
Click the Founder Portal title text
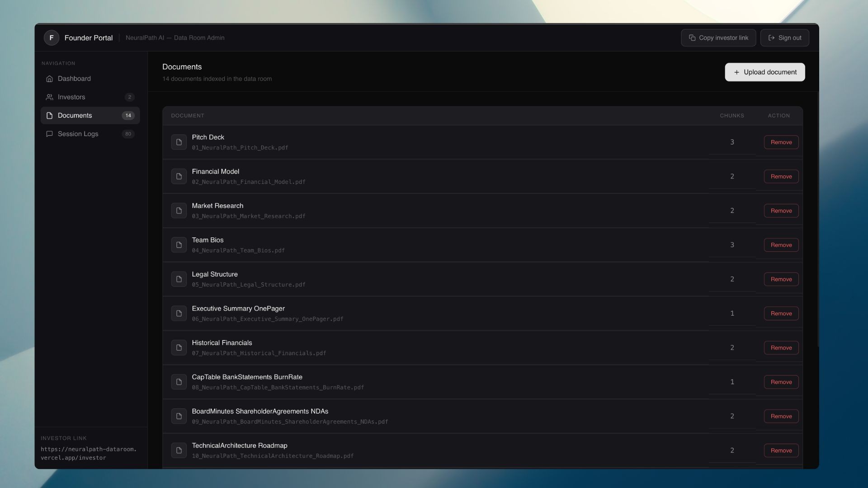click(x=89, y=38)
